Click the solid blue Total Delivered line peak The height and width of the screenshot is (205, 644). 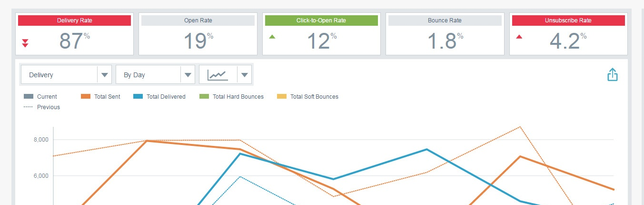pos(427,149)
